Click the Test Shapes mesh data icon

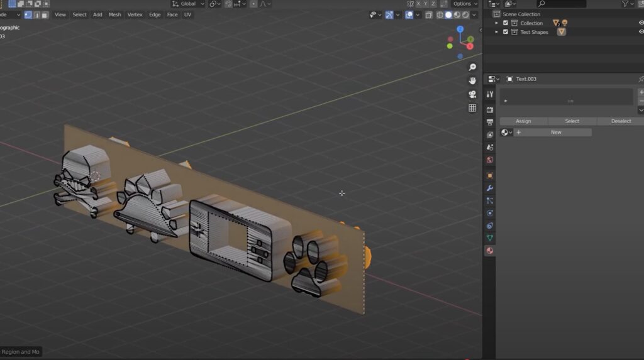[562, 32]
